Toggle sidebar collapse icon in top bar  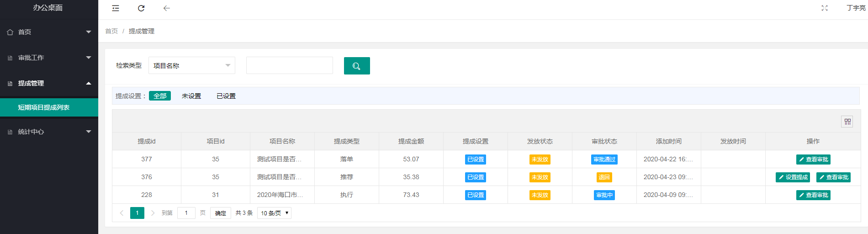tap(116, 8)
